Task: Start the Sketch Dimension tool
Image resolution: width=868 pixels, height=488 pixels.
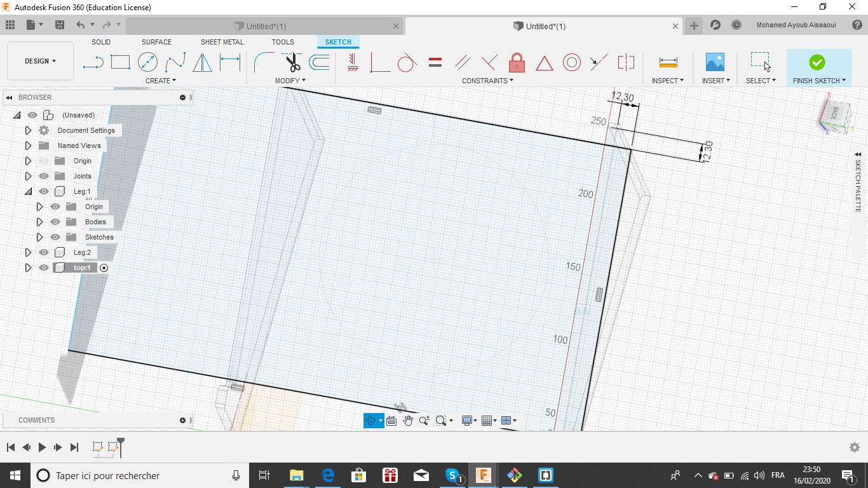Action: (230, 62)
